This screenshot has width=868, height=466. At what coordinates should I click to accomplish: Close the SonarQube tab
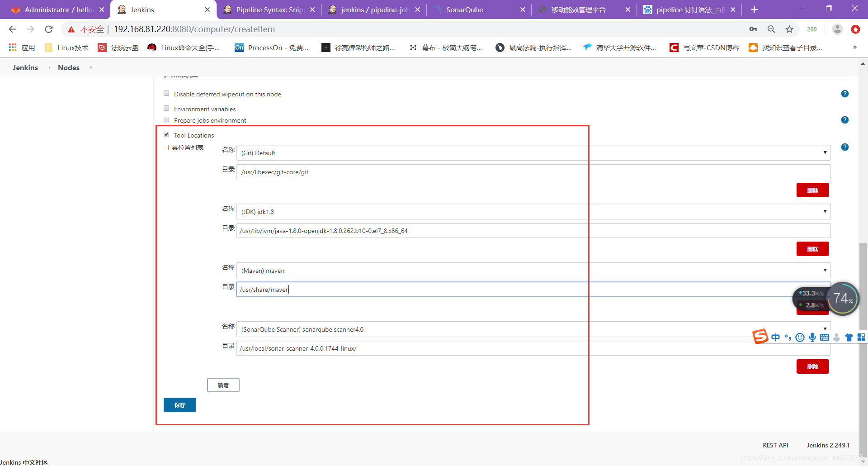coord(523,10)
